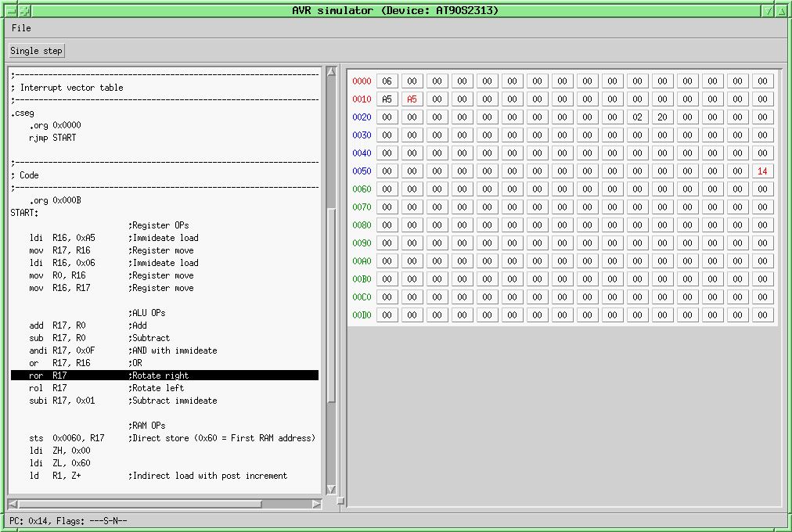Select the 'mov R0, R16' line
The width and height of the screenshot is (792, 532).
pos(164,275)
